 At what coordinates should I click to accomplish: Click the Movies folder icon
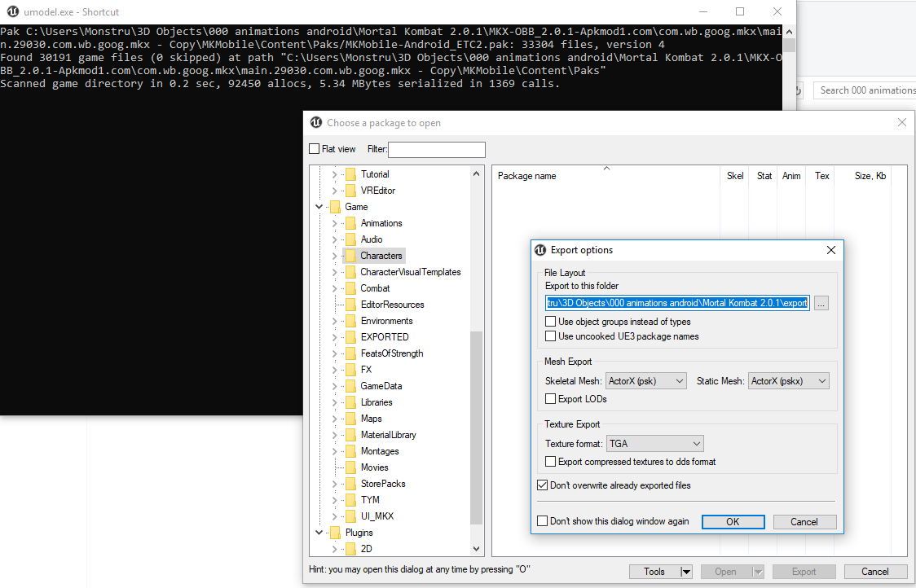pos(350,467)
